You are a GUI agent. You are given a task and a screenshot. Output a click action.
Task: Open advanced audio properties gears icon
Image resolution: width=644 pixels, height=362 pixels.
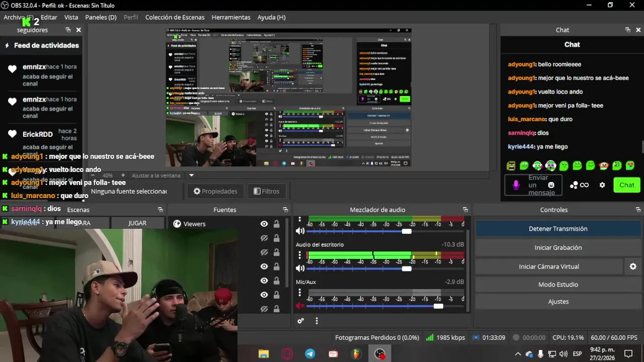300,321
